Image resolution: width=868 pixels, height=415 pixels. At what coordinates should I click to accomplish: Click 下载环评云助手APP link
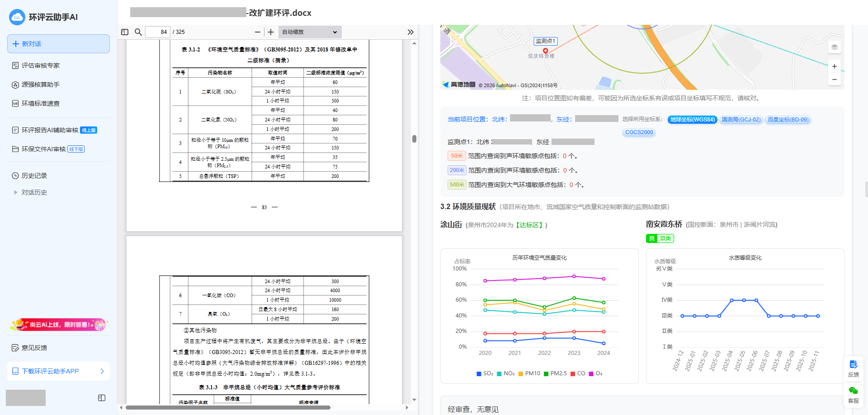coord(58,371)
